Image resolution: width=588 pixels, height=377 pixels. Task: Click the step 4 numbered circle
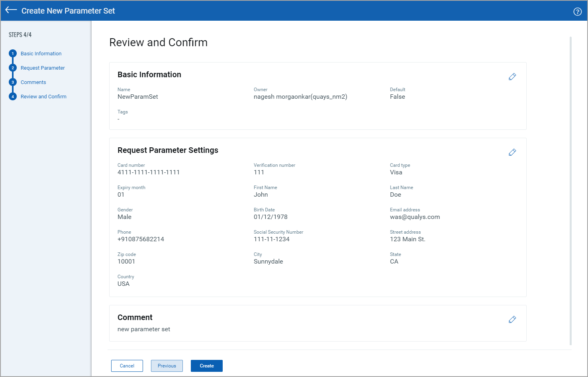click(13, 96)
